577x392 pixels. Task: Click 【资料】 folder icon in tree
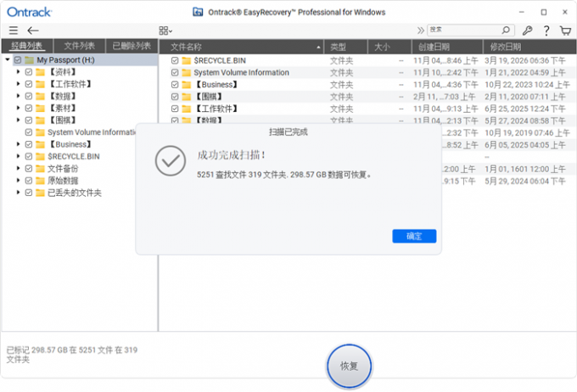coord(41,72)
